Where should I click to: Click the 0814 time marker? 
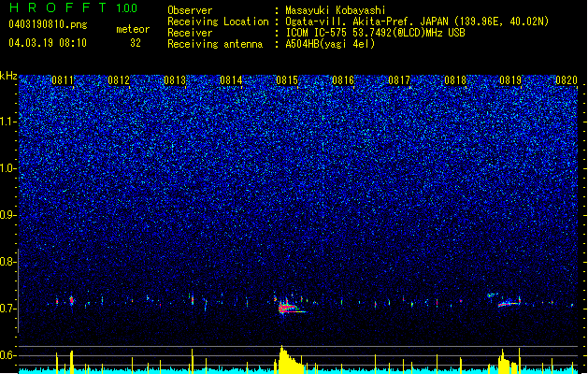pos(231,80)
